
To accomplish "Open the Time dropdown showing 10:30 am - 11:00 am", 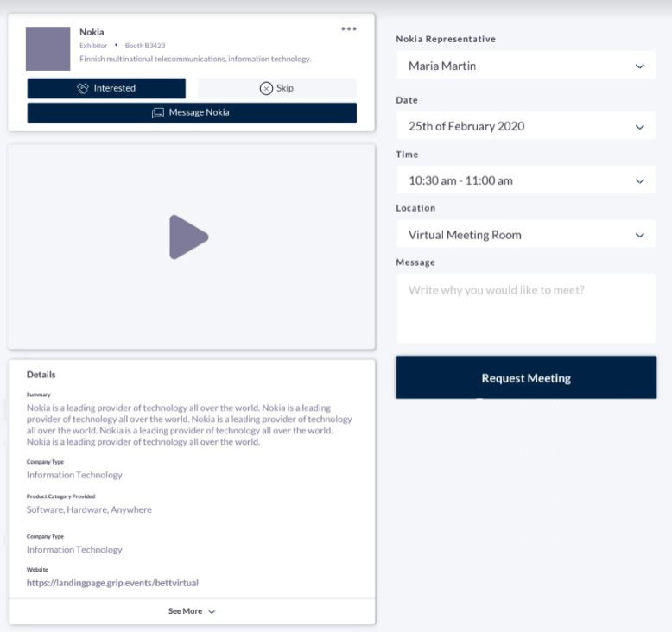I will (x=526, y=180).
